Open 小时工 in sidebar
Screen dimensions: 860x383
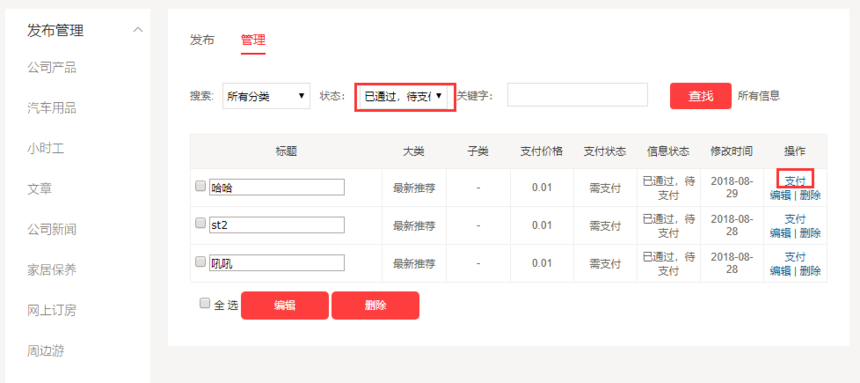[46, 149]
